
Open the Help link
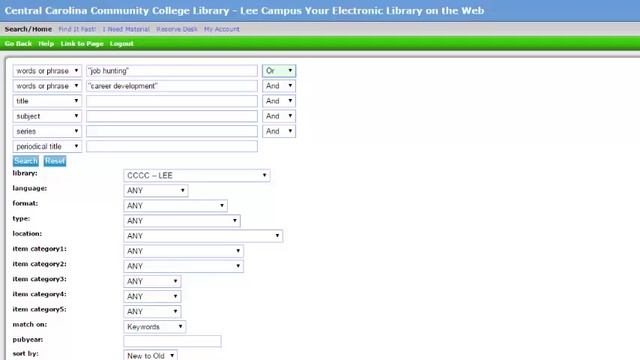46,44
